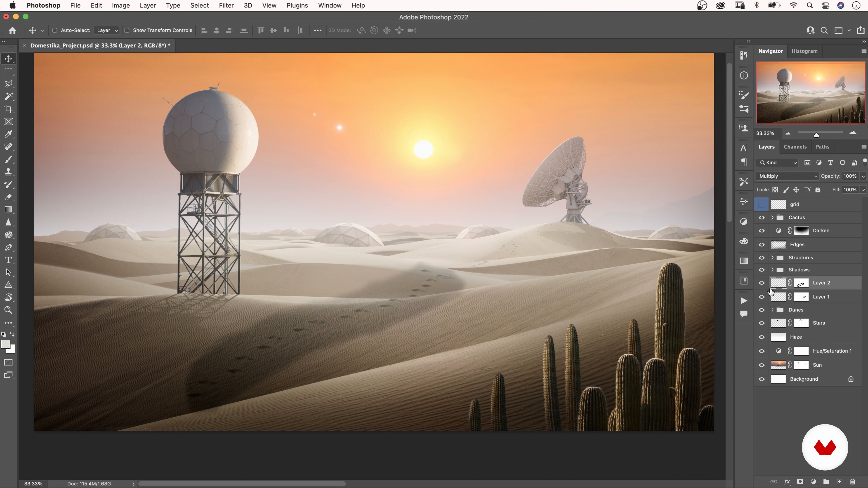The image size is (868, 488).
Task: Open layer style fx menu
Action: click(787, 482)
